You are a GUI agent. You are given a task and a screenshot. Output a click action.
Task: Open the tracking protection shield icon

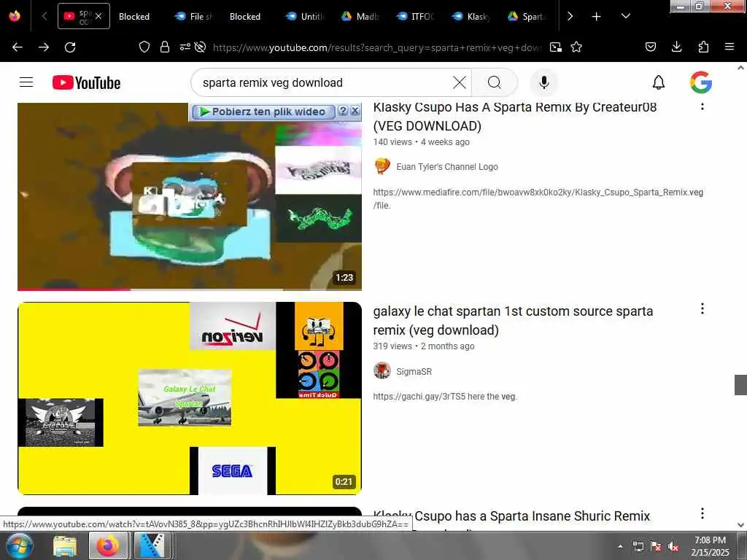[x=144, y=47]
